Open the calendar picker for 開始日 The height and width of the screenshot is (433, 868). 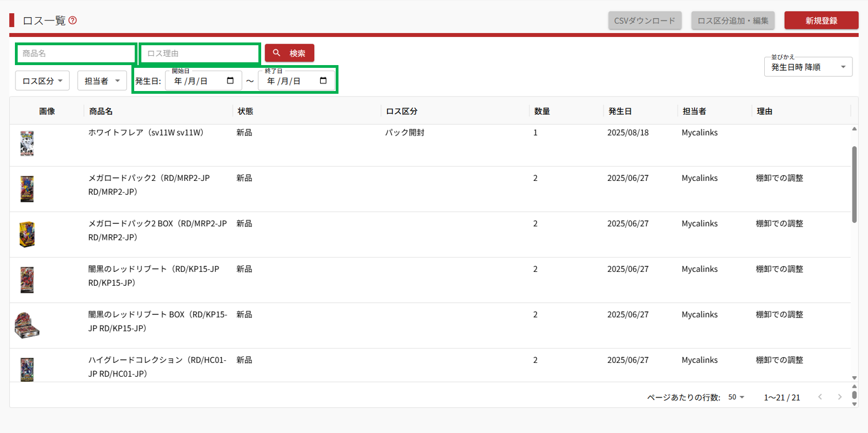coord(230,81)
